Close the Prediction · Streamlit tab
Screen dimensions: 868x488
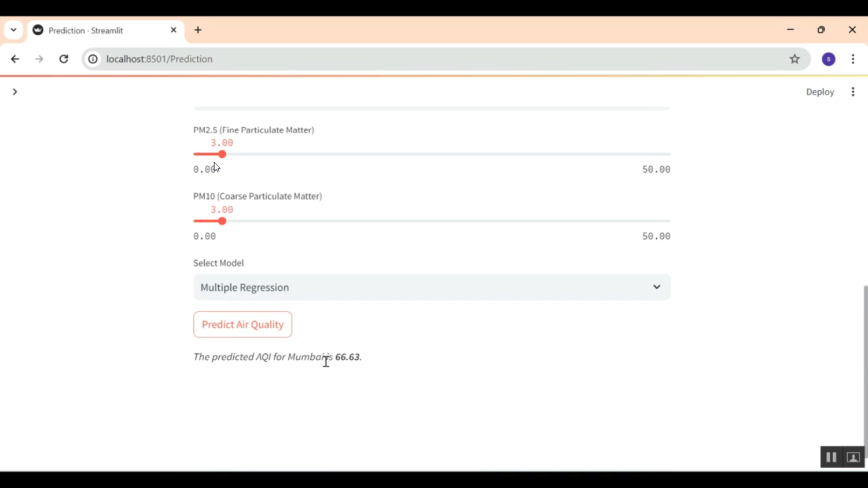174,30
